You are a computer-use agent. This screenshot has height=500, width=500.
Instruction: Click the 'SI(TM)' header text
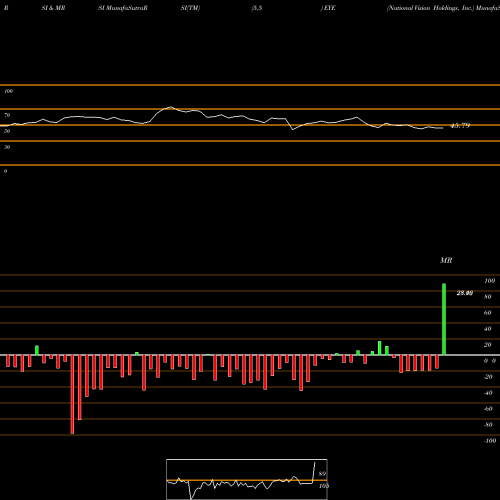pyautogui.click(x=190, y=8)
